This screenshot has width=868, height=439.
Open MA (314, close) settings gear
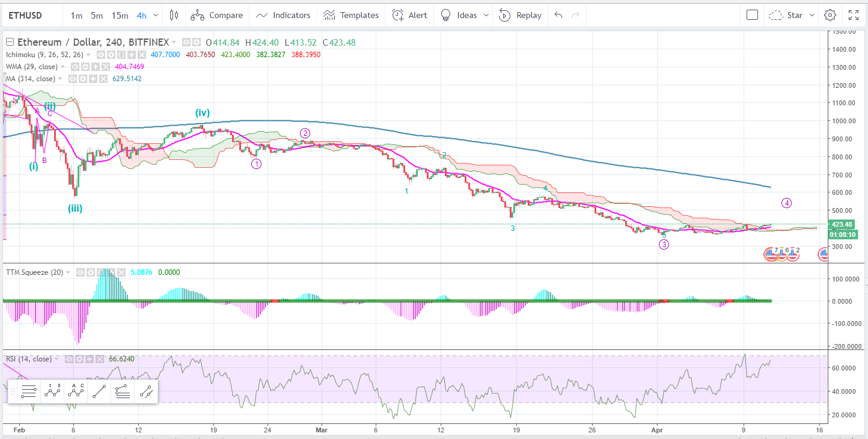point(82,79)
